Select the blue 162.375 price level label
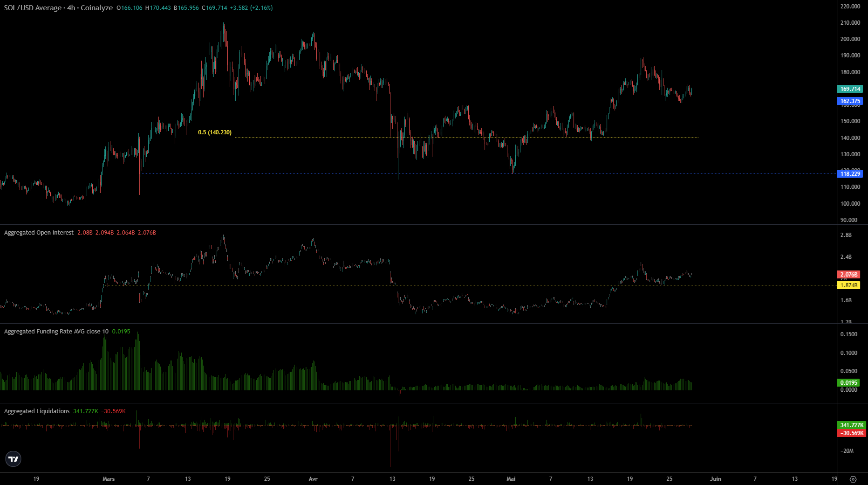The image size is (868, 485). [850, 101]
